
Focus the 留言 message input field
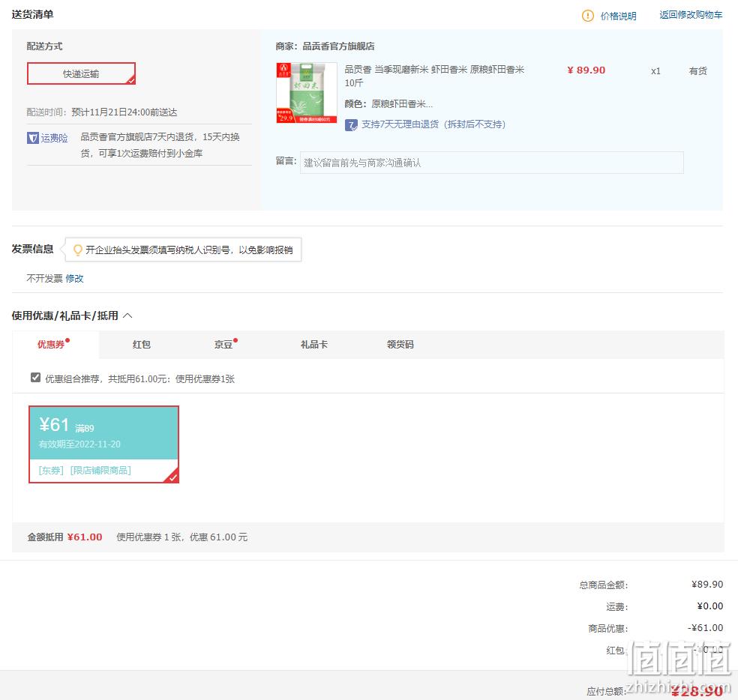point(491,163)
